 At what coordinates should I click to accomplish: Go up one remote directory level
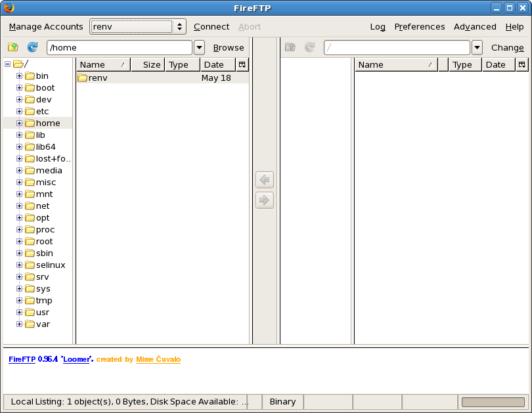pyautogui.click(x=290, y=47)
